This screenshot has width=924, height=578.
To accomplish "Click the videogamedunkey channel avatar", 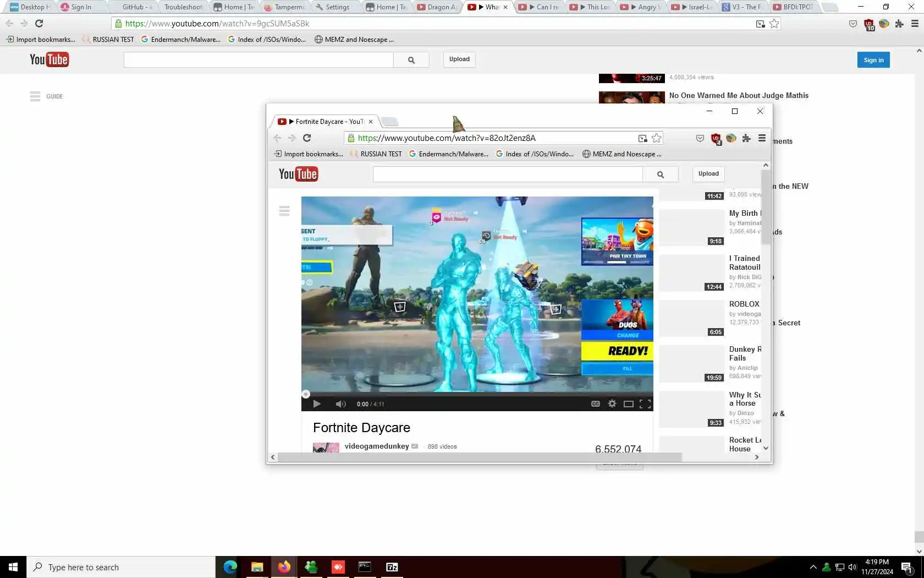I will [326, 448].
